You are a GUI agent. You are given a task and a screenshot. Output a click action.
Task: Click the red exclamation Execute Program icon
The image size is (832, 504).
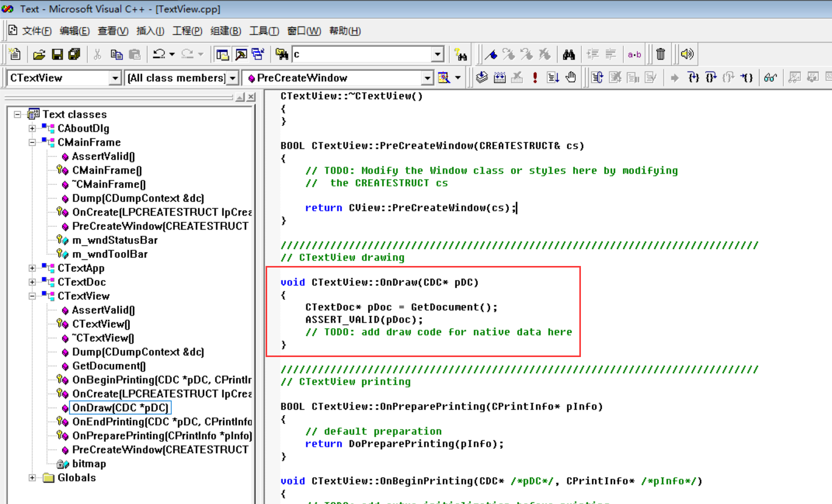pos(535,78)
